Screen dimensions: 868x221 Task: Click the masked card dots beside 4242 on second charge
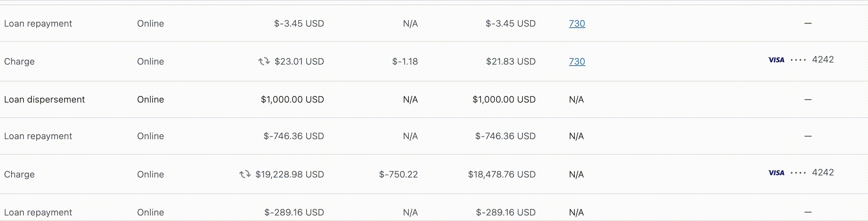point(798,173)
